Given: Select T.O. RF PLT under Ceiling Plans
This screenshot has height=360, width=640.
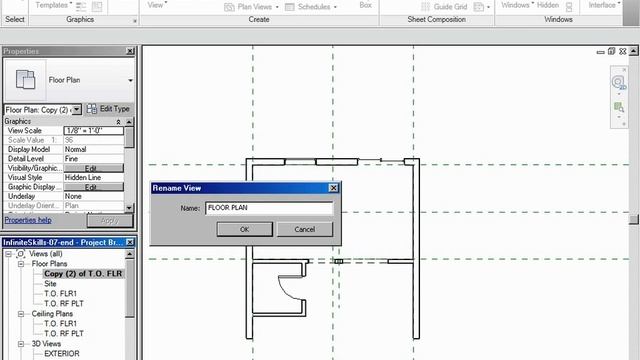Looking at the screenshot, I should [x=64, y=333].
